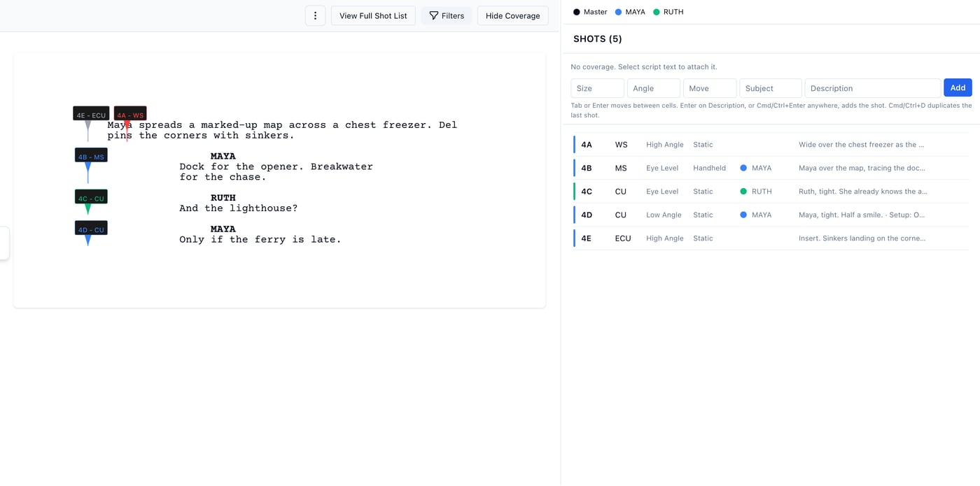Viewport: 980px width, 486px height.
Task: Click the script line "And the lighthouse?"
Action: (239, 208)
